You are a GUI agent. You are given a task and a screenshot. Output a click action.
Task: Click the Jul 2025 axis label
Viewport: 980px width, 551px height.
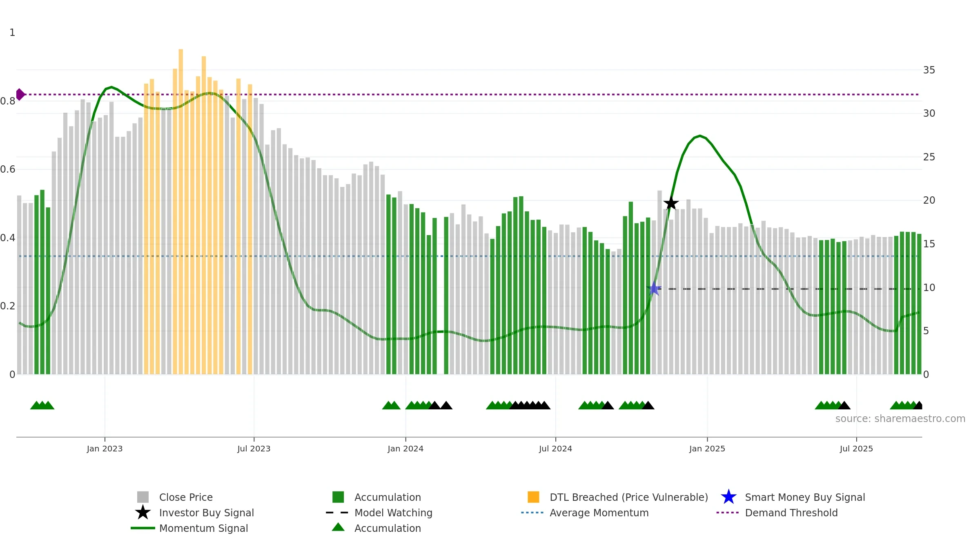(x=856, y=449)
